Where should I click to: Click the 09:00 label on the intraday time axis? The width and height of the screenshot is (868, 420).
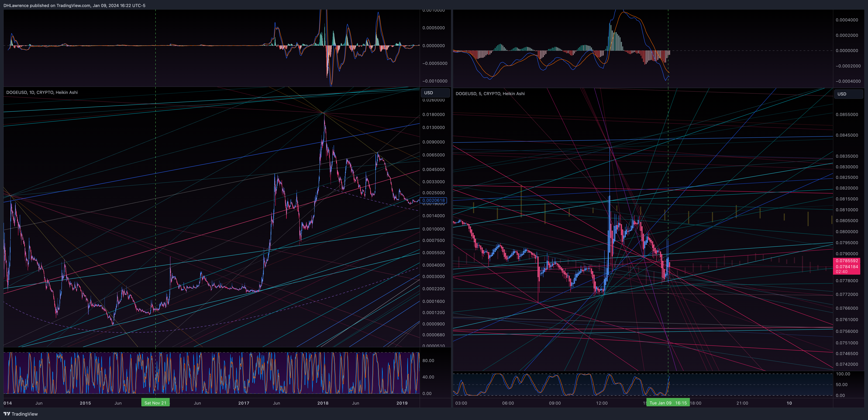(555, 403)
